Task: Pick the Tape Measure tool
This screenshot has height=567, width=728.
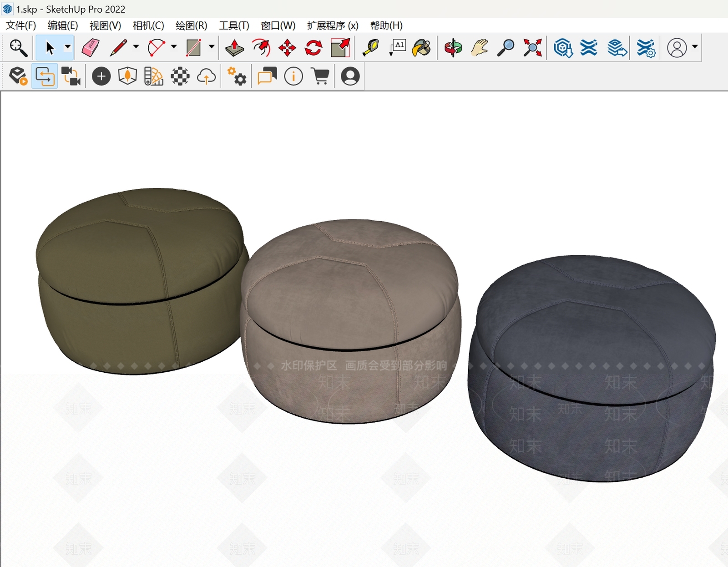Action: [371, 47]
